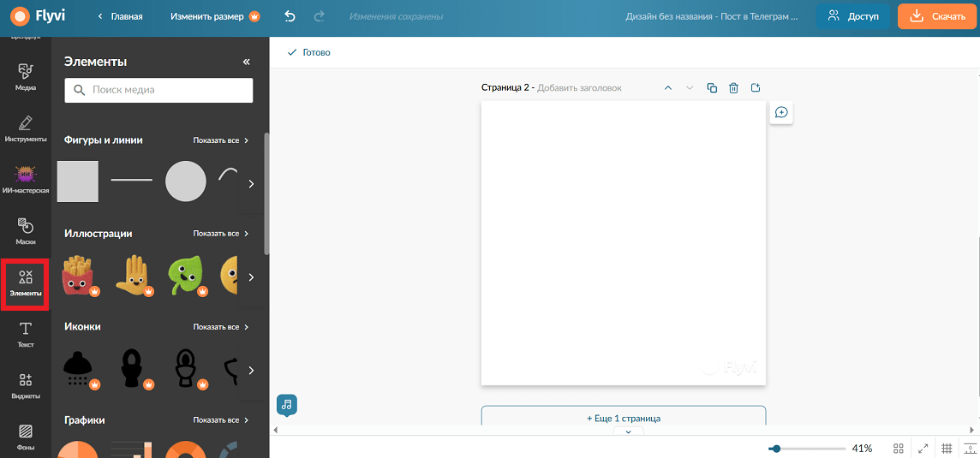Click Добавить заголовок page title field

tap(579, 88)
